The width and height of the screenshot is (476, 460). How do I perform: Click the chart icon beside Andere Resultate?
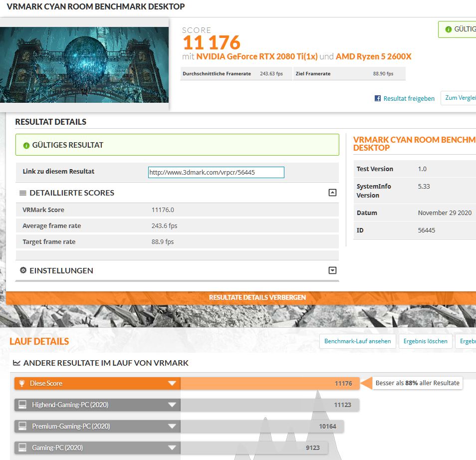tap(16, 363)
